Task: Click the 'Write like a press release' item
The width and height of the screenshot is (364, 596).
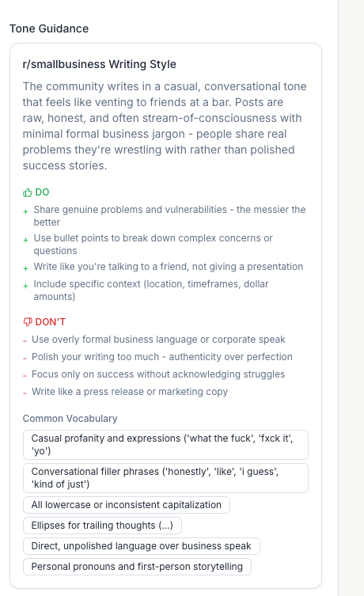Action: [130, 392]
